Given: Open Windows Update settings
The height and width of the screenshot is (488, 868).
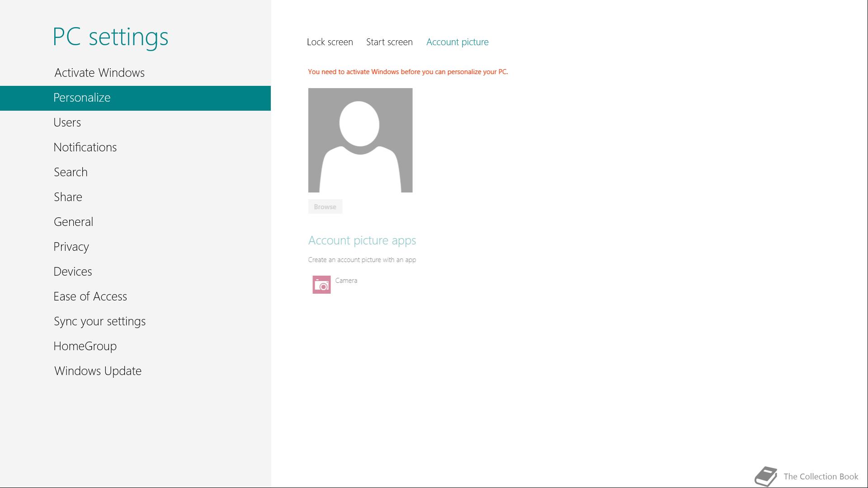Looking at the screenshot, I should click(135, 371).
